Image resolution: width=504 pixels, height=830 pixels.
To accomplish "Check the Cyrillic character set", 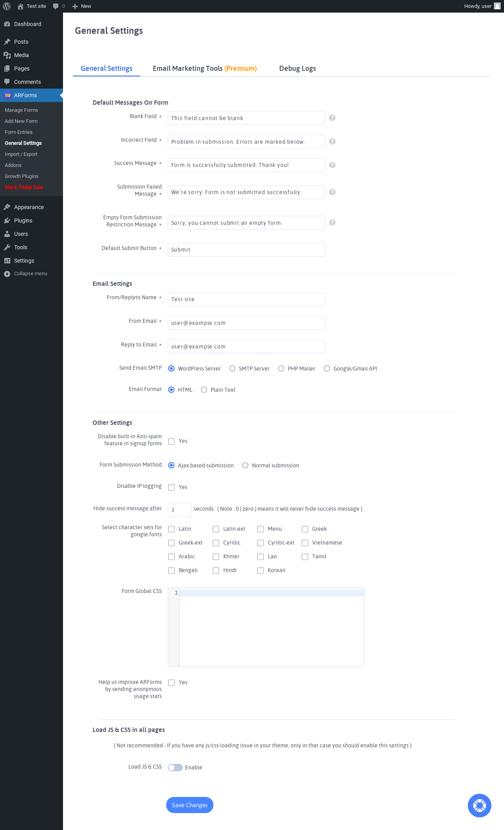I will click(216, 543).
